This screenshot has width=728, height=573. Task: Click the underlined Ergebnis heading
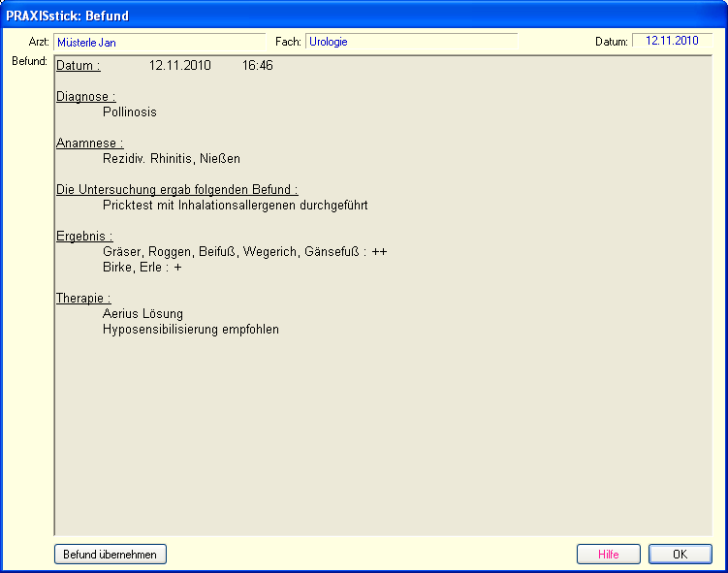(84, 237)
